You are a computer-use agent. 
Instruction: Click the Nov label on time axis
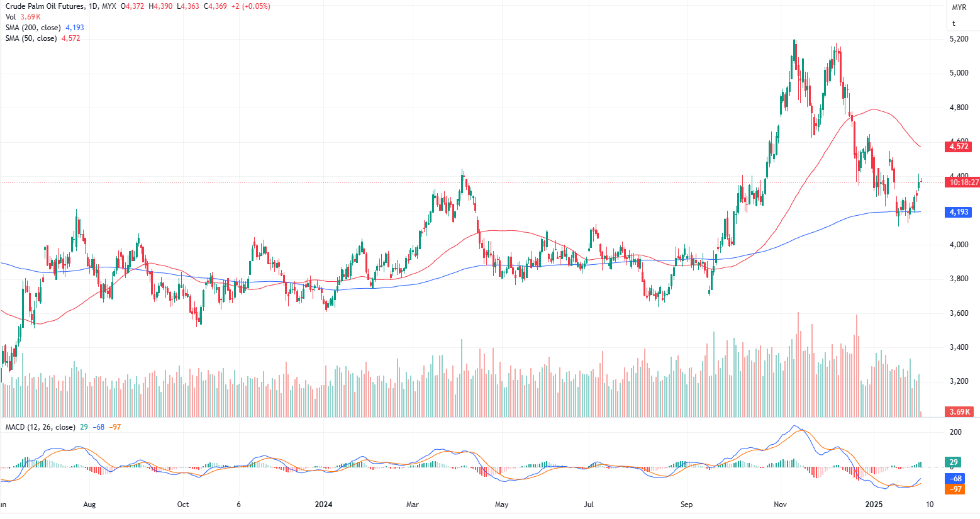click(780, 505)
